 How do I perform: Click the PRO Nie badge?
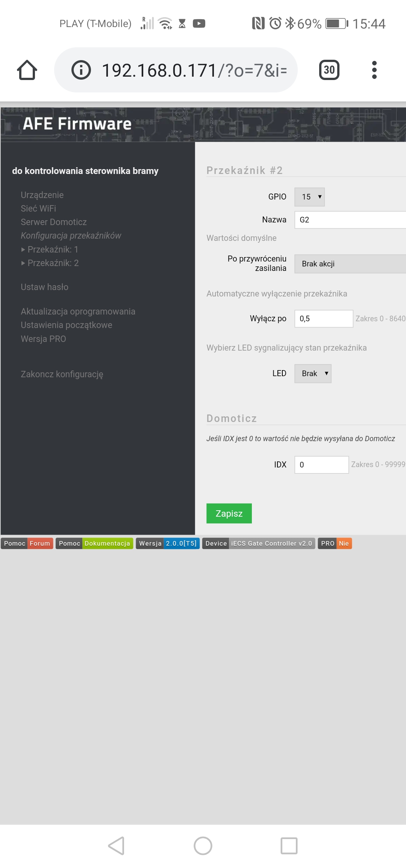335,543
